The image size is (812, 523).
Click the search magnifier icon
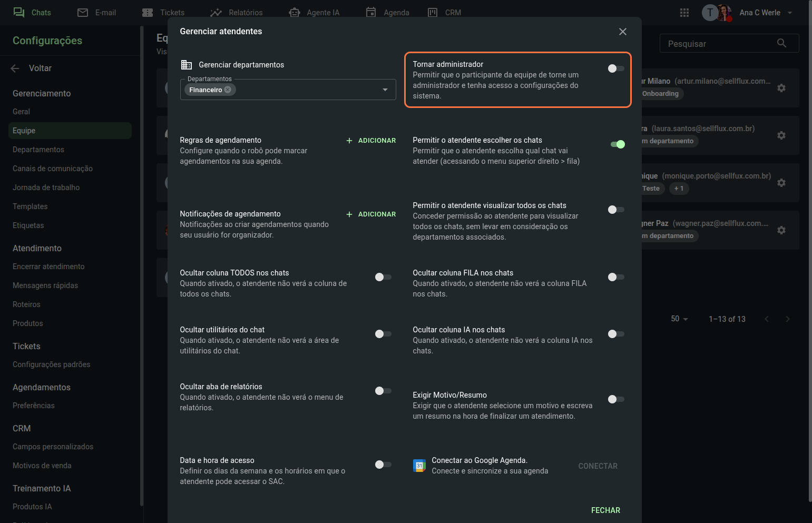click(x=781, y=43)
